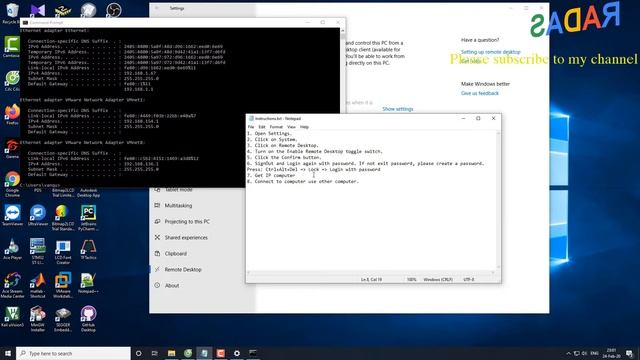
Task: Open Setting up remote desktop help link
Action: coord(491,52)
